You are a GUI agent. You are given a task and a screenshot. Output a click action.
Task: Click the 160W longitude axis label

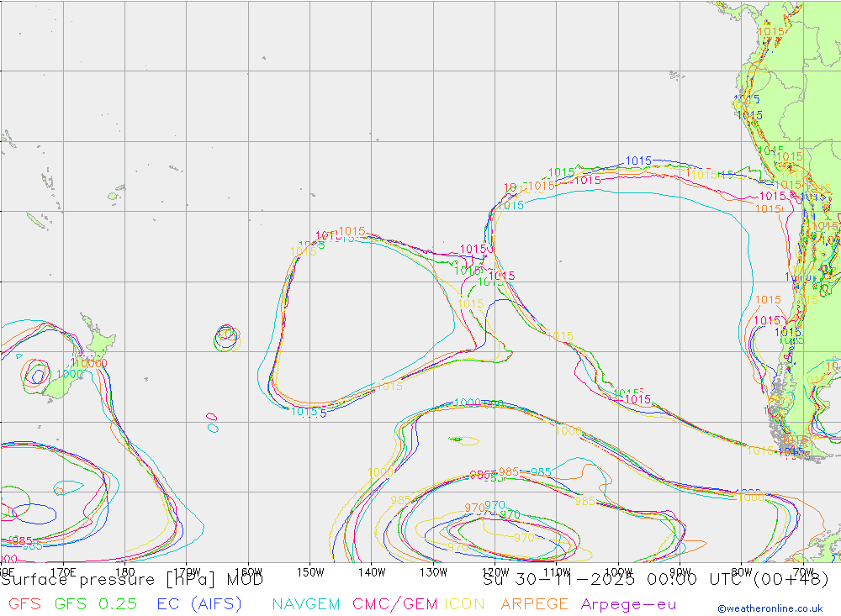coord(248,572)
